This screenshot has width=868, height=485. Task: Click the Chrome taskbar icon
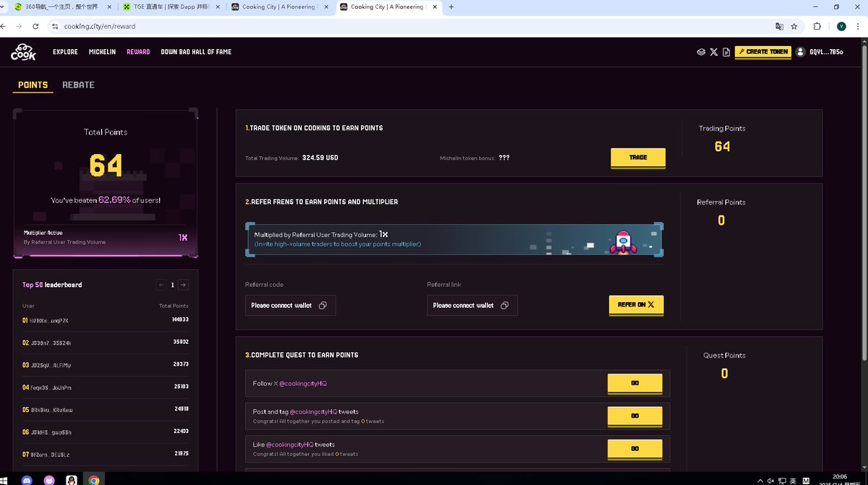pos(93,479)
